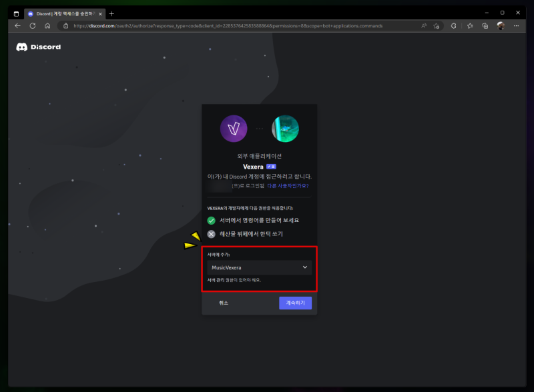Screen dimensions: 534x392
Task: Add this page to favorites
Action: (437, 26)
